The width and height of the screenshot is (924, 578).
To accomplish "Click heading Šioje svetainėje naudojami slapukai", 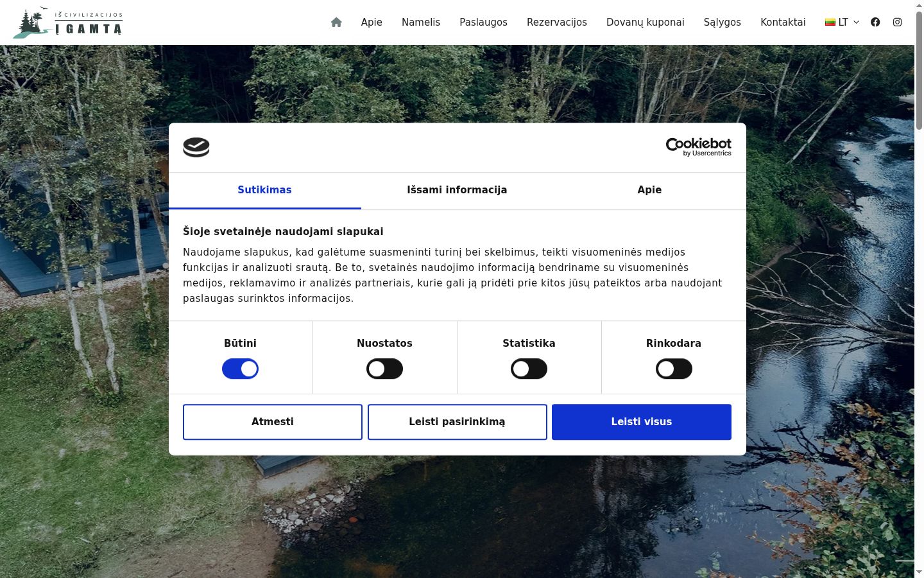I will point(283,231).
